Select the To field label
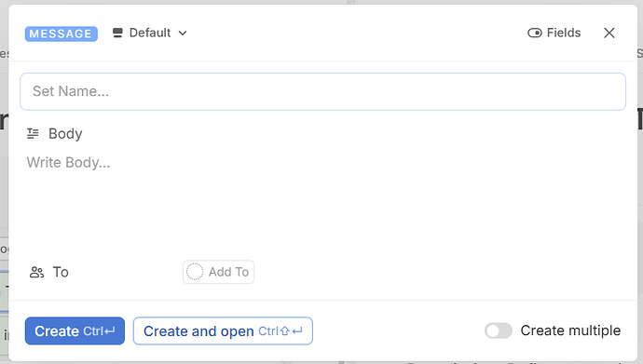 tap(61, 272)
